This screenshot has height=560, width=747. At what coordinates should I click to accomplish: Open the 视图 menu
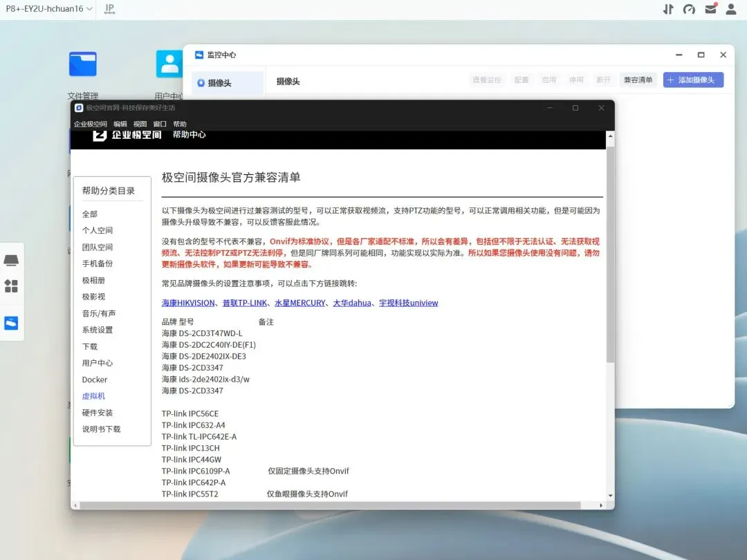point(140,124)
